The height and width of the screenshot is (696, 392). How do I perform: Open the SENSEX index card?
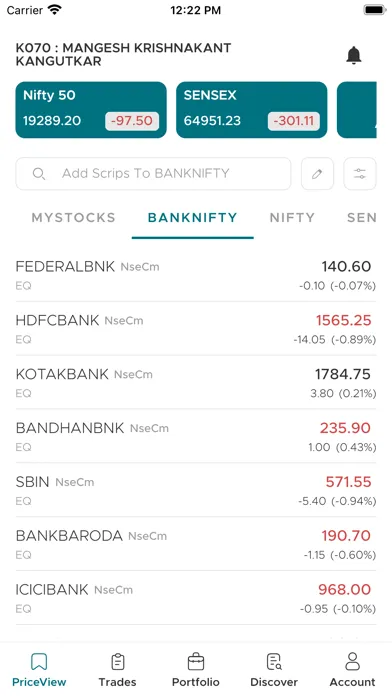point(252,110)
